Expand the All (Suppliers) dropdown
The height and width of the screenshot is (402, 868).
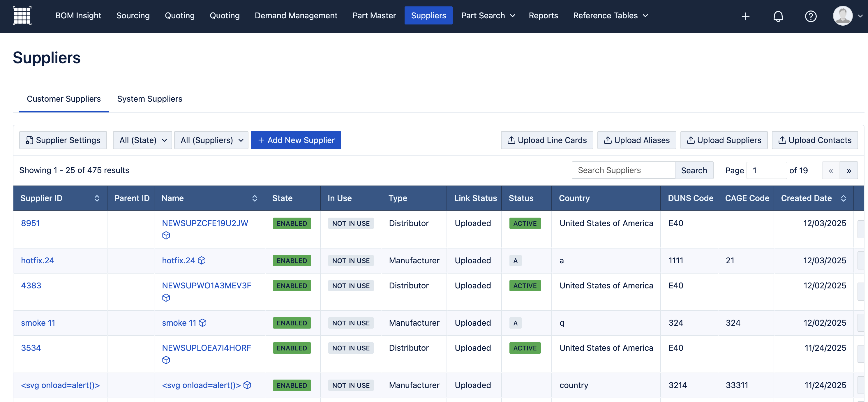coord(211,140)
